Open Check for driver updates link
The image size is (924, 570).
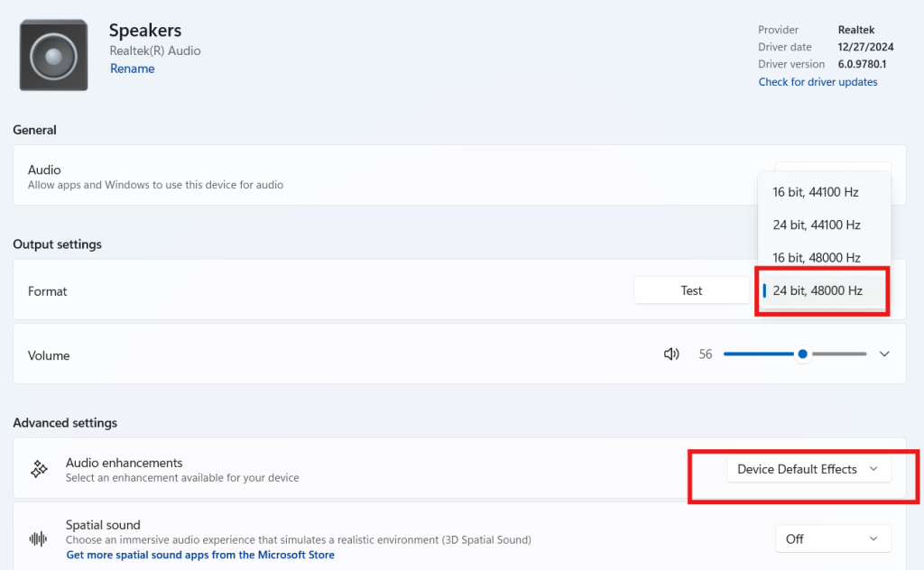click(818, 82)
